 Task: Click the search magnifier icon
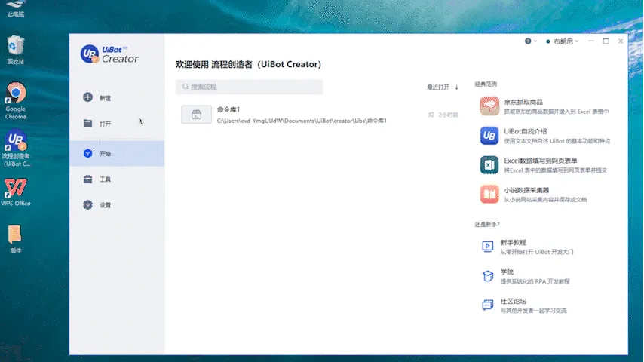point(186,87)
